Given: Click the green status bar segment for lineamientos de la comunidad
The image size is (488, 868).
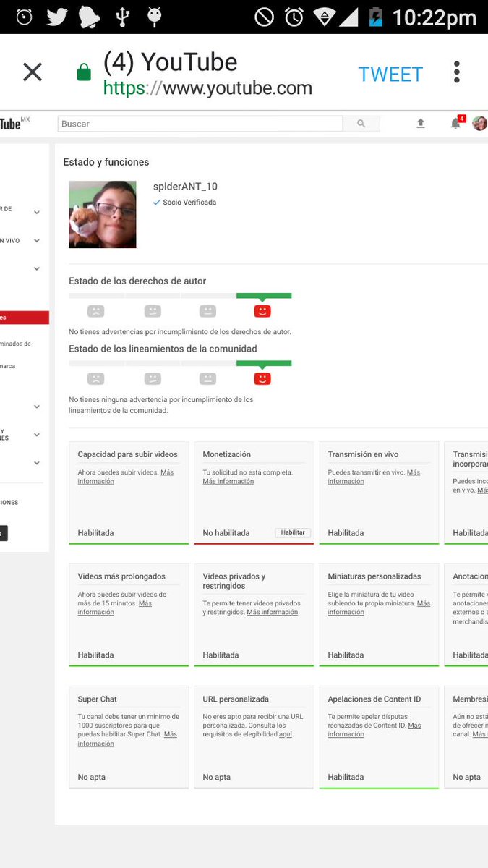Looking at the screenshot, I should (x=264, y=363).
